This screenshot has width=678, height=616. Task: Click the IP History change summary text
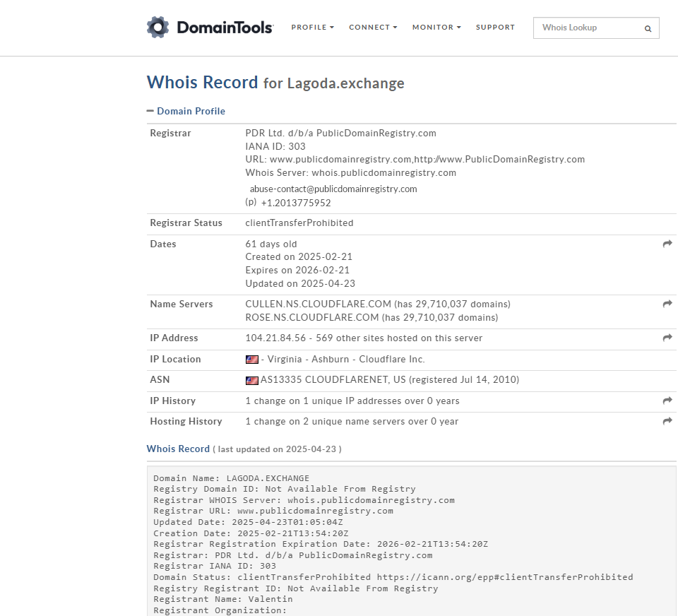pos(352,401)
